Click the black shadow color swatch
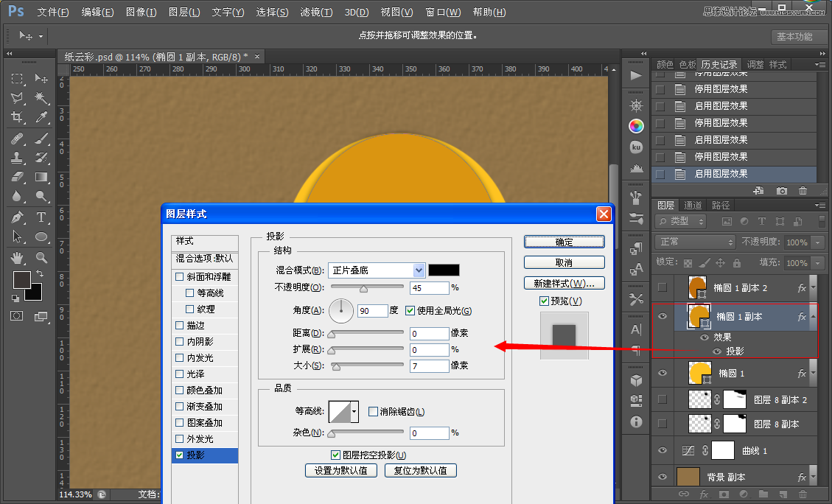 click(x=444, y=270)
